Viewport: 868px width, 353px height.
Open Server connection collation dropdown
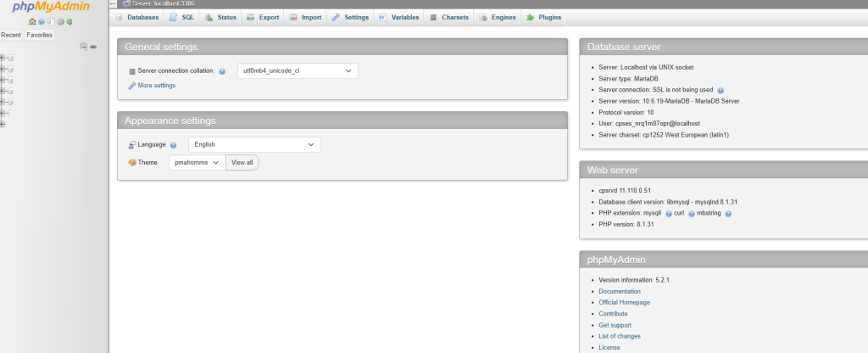(297, 71)
